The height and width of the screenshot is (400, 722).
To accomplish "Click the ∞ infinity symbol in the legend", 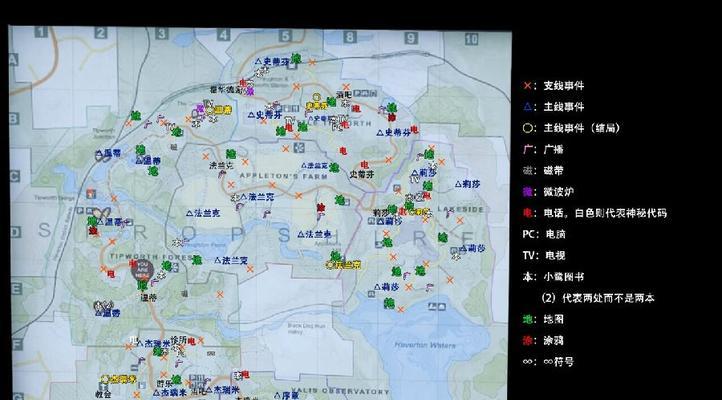I will [528, 362].
